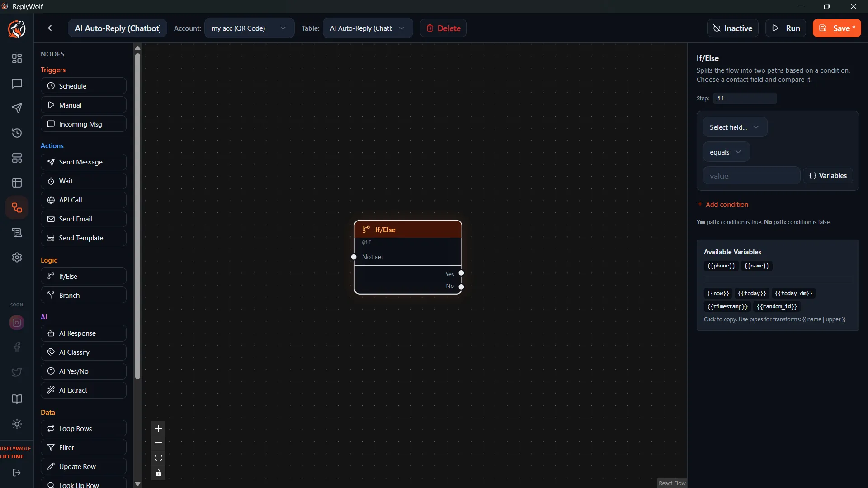This screenshot has width=868, height=488.
Task: Open the equals operator dropdown
Action: tap(726, 152)
